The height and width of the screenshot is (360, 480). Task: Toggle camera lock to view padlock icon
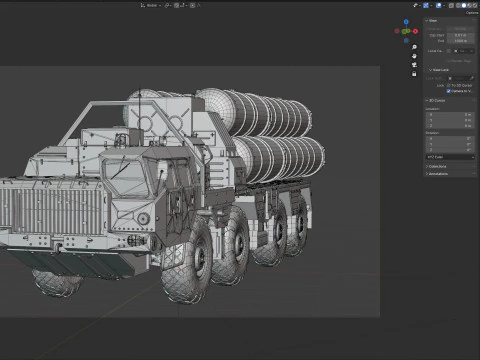(414, 74)
